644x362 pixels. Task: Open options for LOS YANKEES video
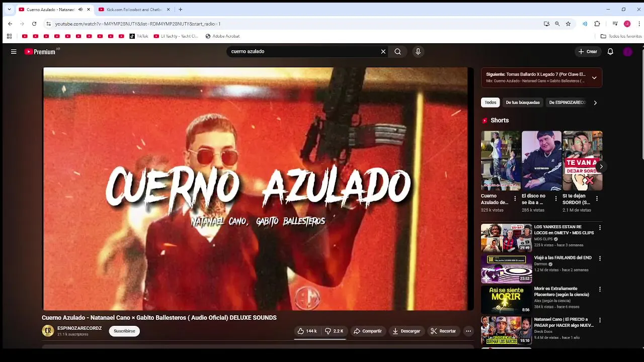(600, 228)
